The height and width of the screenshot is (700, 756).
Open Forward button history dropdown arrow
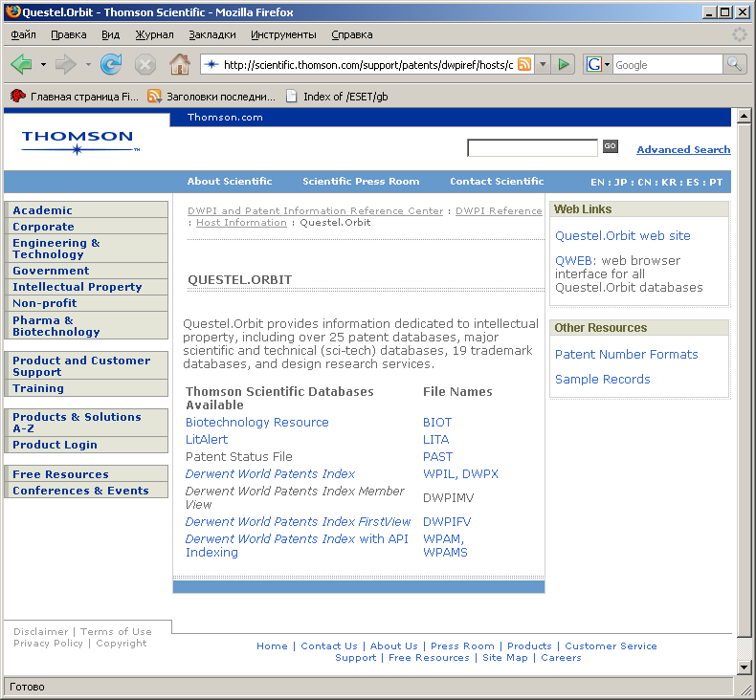coord(88,64)
